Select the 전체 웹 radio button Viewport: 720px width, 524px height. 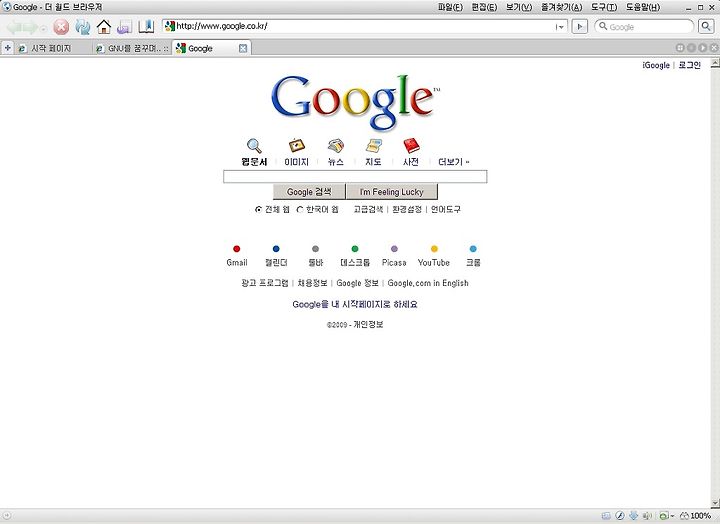pos(258,209)
